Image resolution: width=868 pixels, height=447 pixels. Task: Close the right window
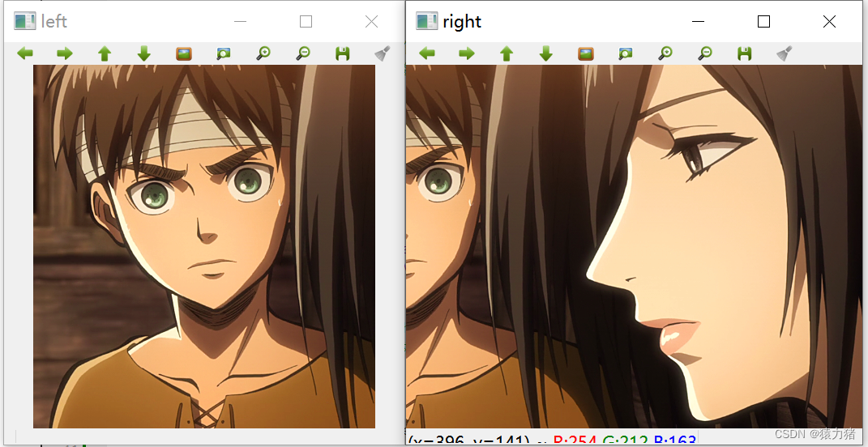(829, 22)
